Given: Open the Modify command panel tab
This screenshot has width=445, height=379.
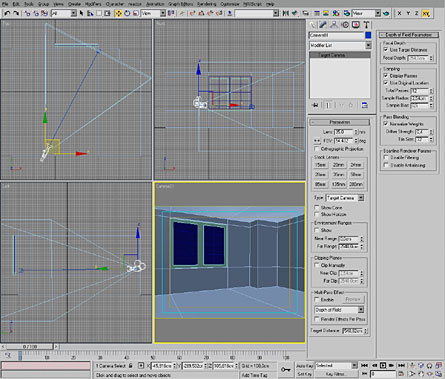Looking at the screenshot, I should tap(323, 25).
